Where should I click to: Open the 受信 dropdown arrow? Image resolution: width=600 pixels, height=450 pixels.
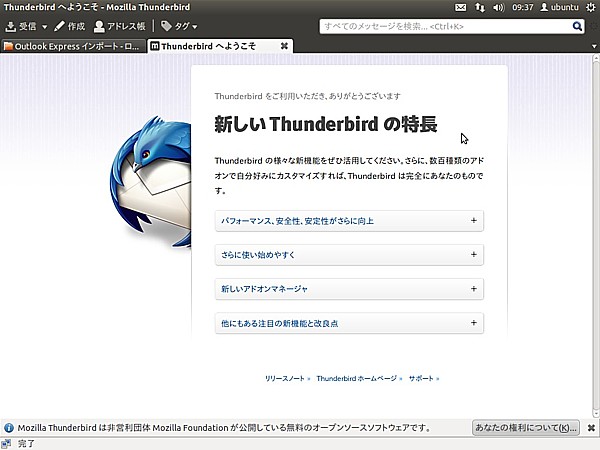click(44, 27)
